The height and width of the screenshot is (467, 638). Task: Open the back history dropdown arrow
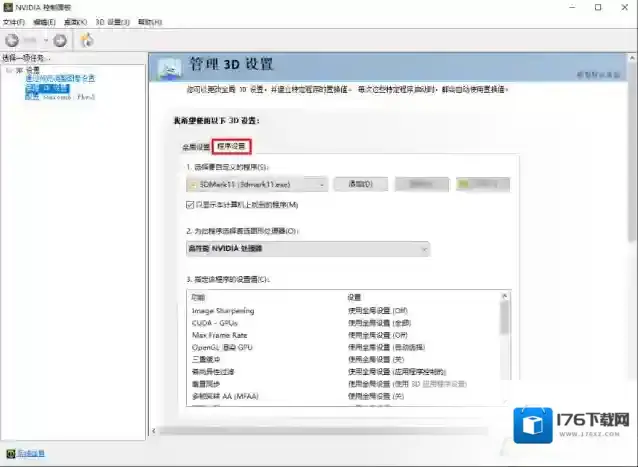[x=46, y=40]
